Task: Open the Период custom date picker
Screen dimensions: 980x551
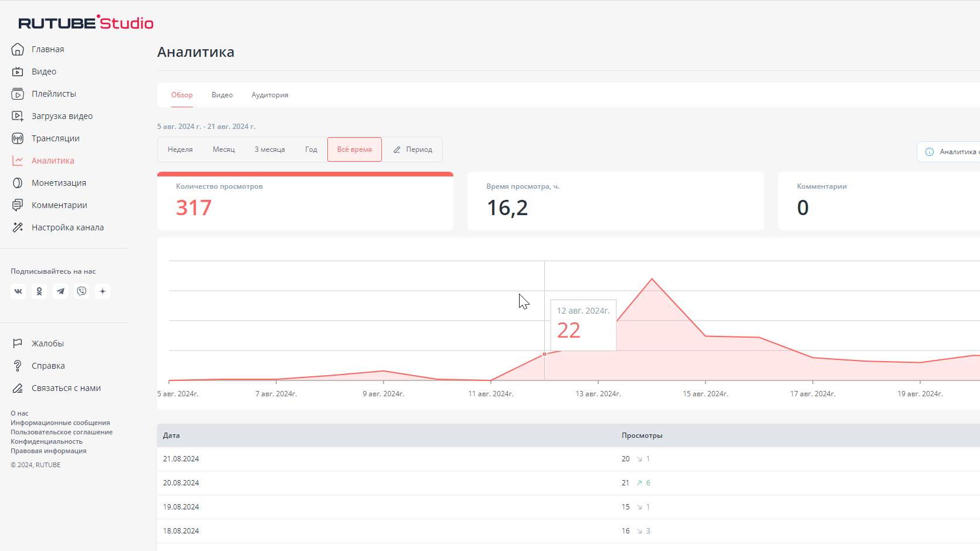Action: [x=412, y=149]
